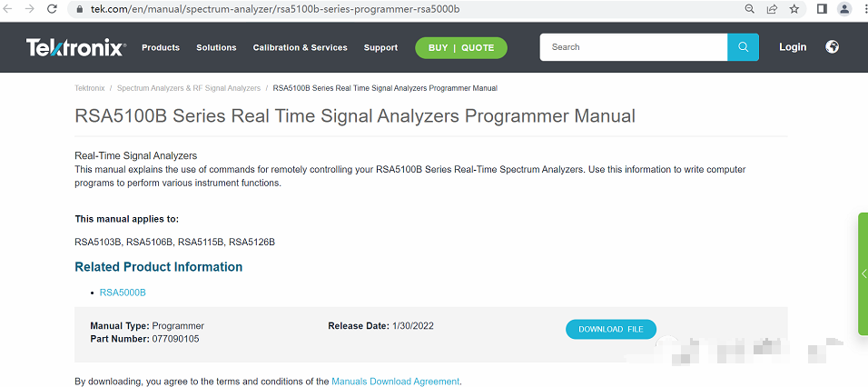The width and height of the screenshot is (868, 387).
Task: Open the Manuals Download Agreement link
Action: coord(395,382)
